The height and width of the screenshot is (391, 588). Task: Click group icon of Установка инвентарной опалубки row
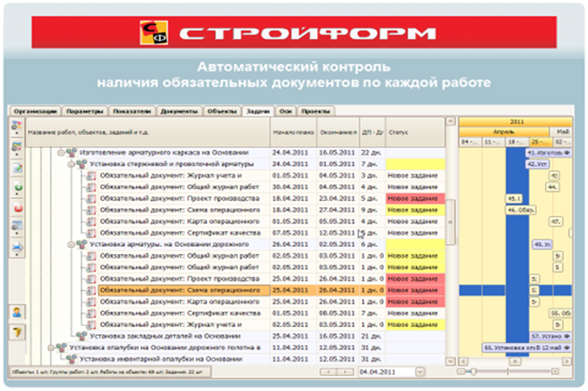71,359
